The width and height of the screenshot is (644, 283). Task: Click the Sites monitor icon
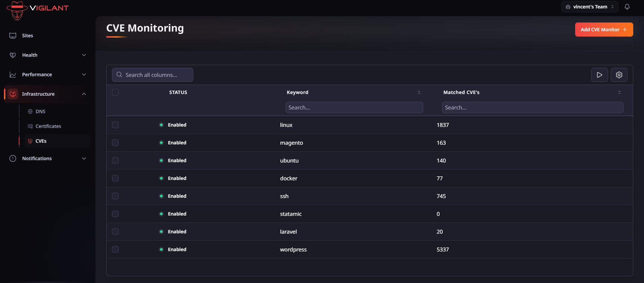click(13, 36)
